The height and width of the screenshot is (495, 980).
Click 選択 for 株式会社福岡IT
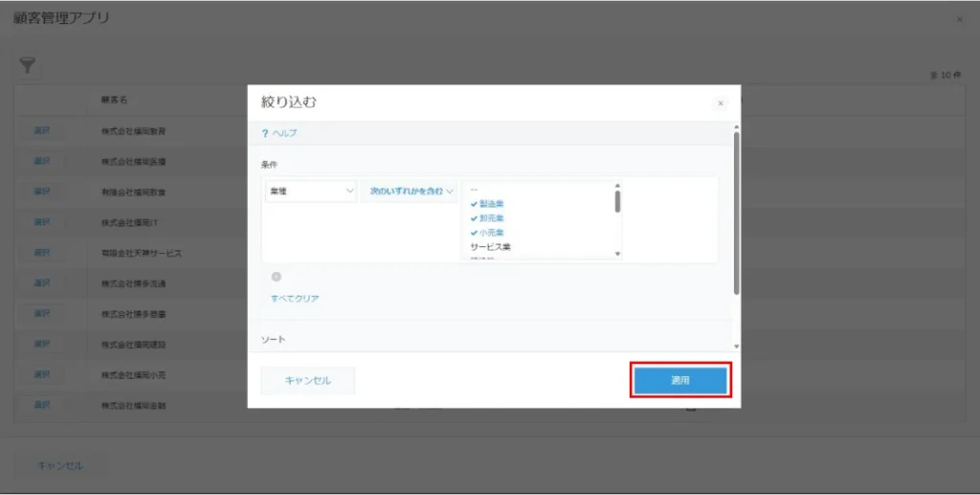[41, 222]
